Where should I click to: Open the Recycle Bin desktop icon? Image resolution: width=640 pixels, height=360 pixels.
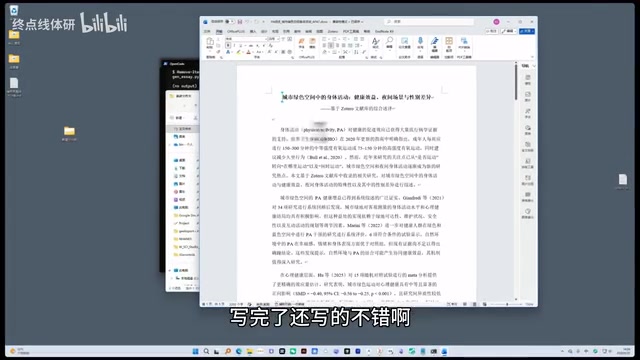click(14, 10)
